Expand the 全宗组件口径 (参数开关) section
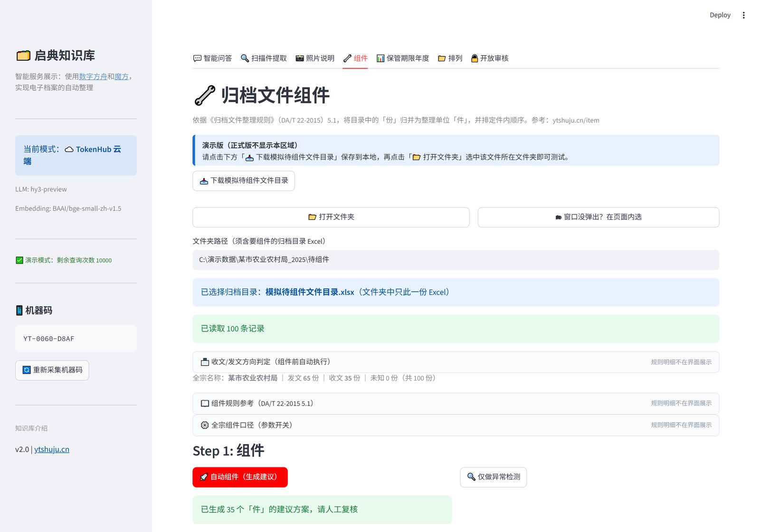This screenshot has width=760, height=532. (456, 425)
